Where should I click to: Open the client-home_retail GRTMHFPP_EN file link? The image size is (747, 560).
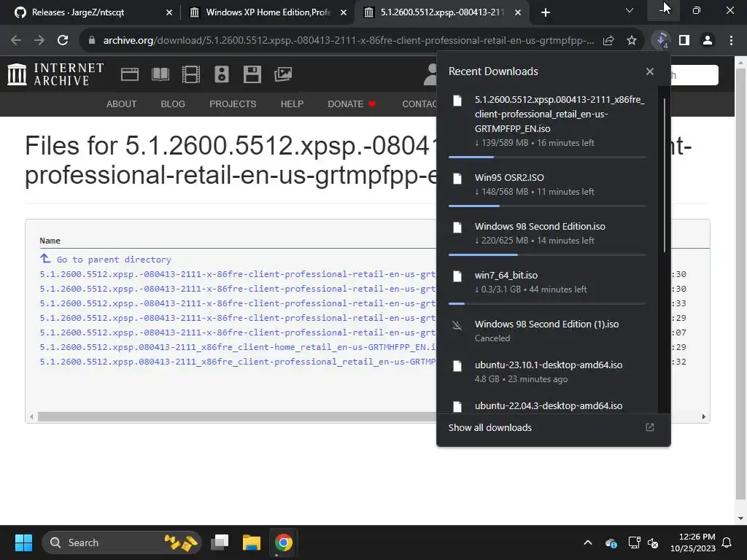click(237, 347)
